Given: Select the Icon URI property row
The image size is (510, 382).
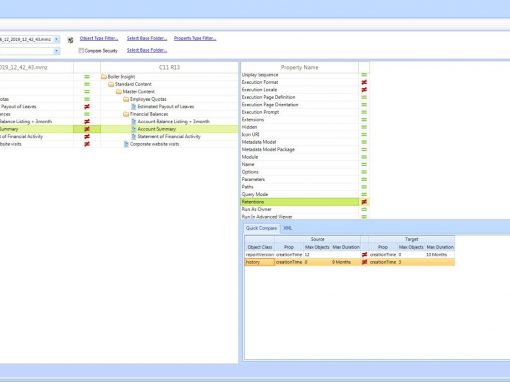Looking at the screenshot, I should pos(299,135).
